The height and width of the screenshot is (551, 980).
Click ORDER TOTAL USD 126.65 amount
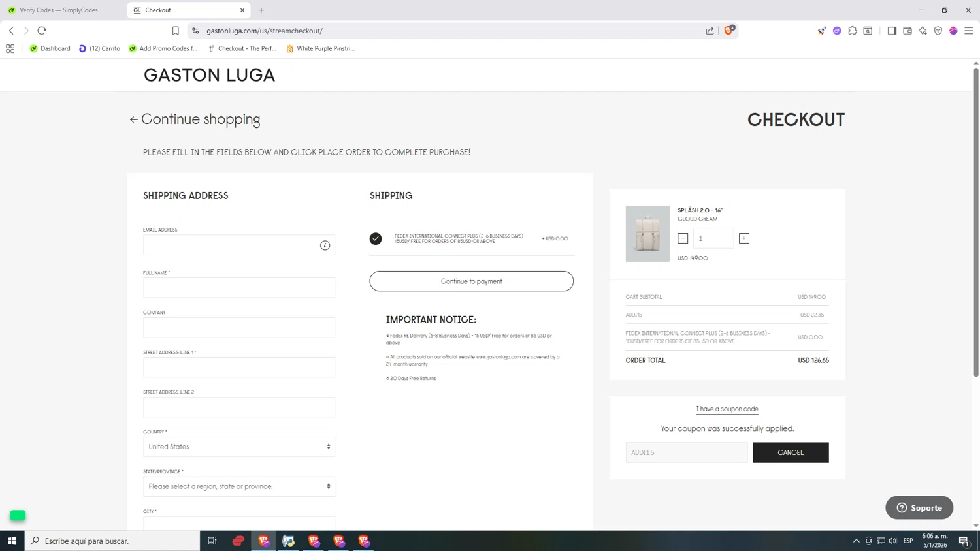(x=813, y=360)
